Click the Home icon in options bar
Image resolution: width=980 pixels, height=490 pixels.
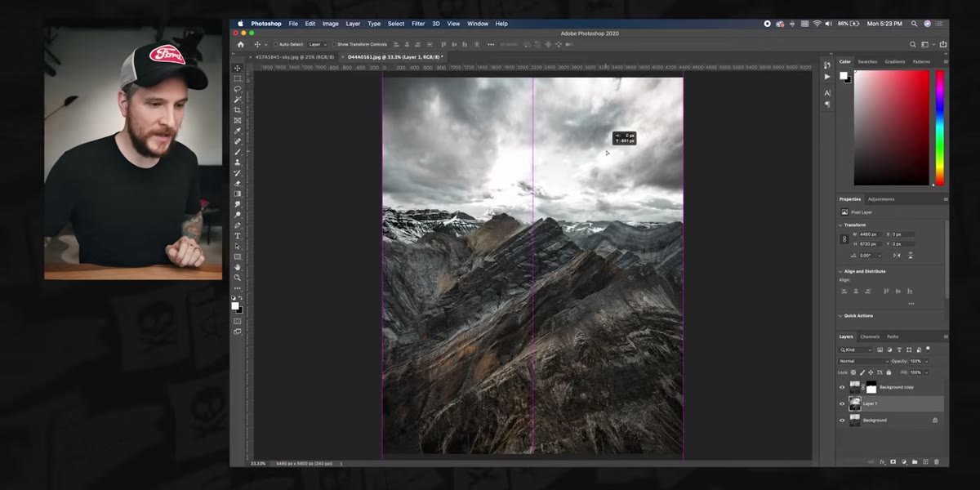coord(240,44)
